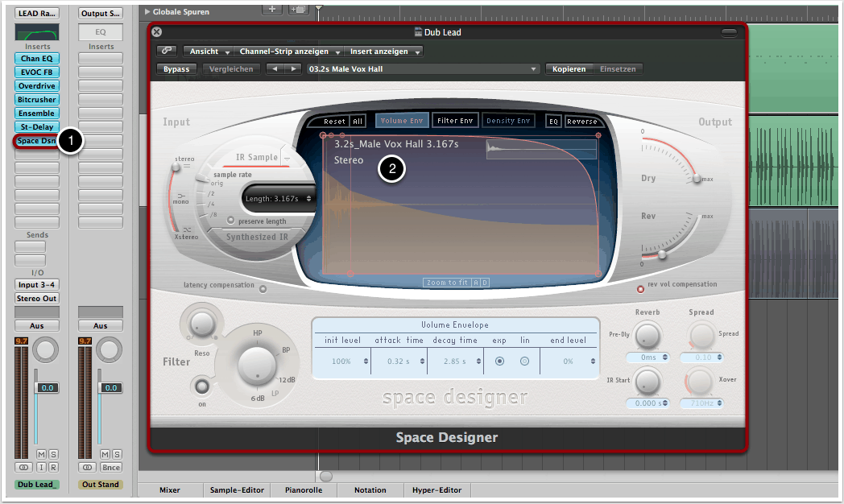Switch to the Sample-Editor tab
The width and height of the screenshot is (844, 504).
pyautogui.click(x=236, y=490)
